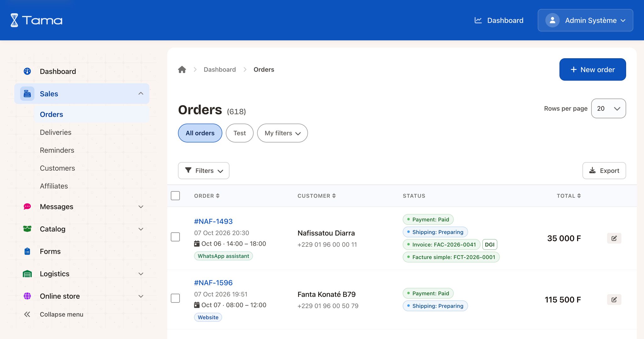The width and height of the screenshot is (644, 339).
Task: Click the Sales cash register icon
Action: (27, 94)
